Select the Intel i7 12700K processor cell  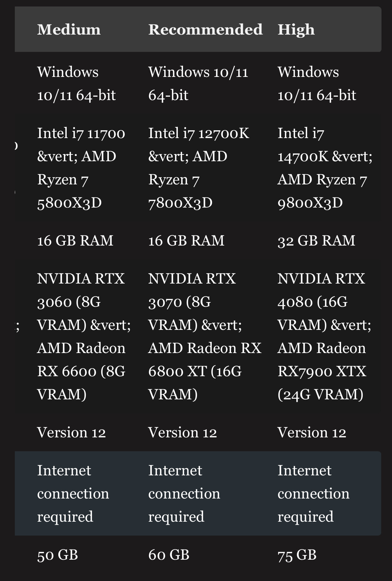[x=198, y=168]
